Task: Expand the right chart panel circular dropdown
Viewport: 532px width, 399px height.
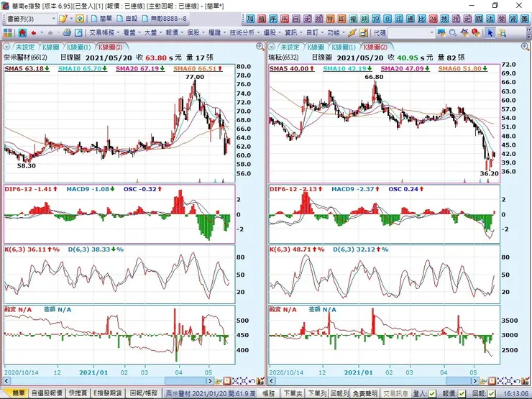Action: tap(272, 47)
